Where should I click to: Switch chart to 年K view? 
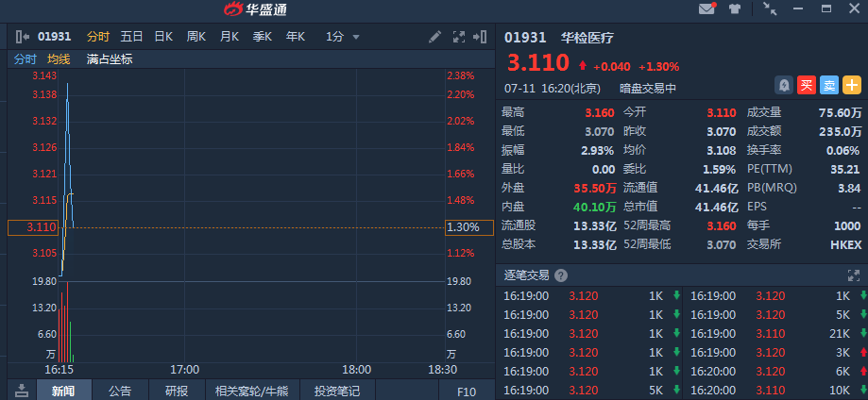(295, 37)
